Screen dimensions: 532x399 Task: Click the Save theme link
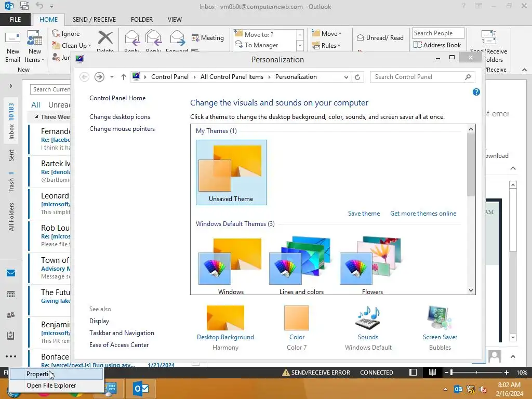click(364, 214)
